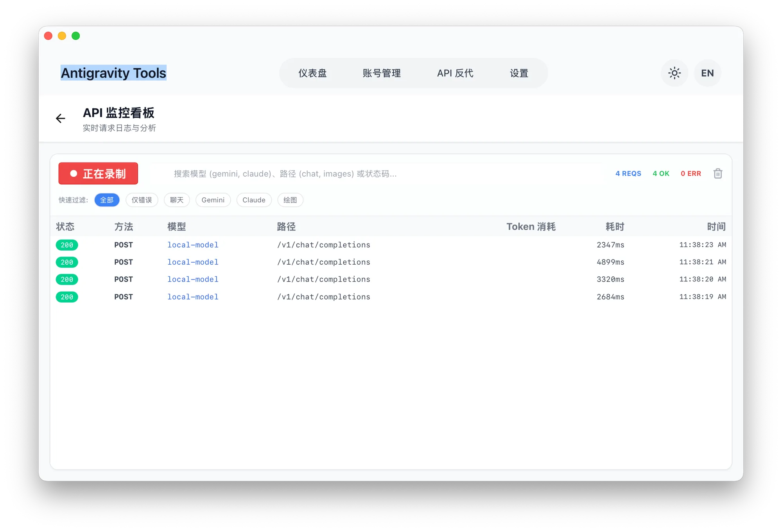Click the green maximize window button
This screenshot has height=532, width=782.
click(76, 36)
